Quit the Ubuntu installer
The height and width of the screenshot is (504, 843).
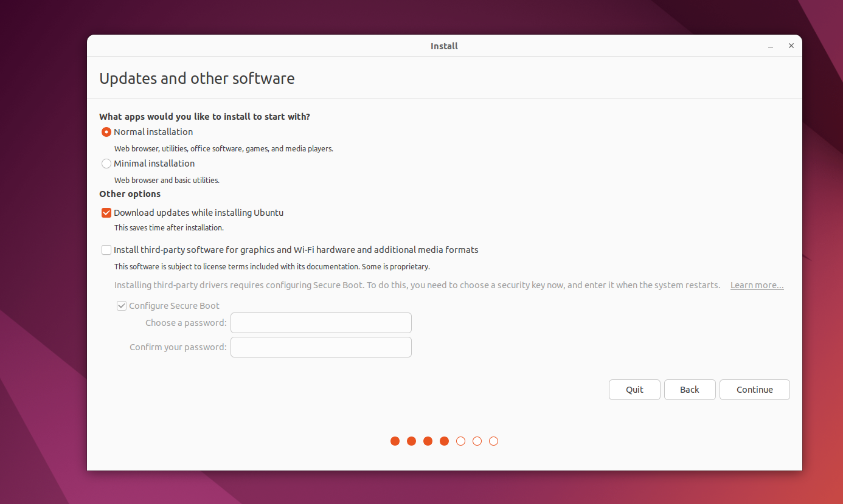coord(634,390)
